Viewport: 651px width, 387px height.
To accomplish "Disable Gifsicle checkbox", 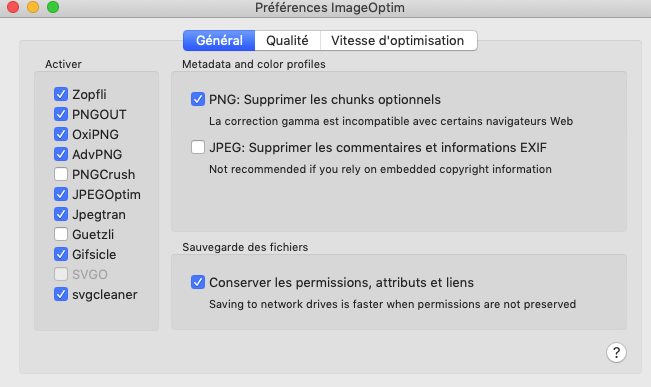I will pyautogui.click(x=61, y=254).
